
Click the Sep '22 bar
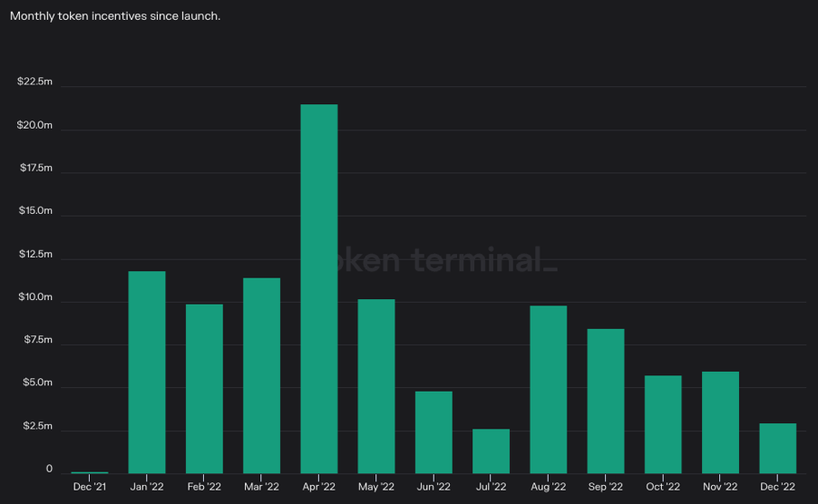click(606, 401)
